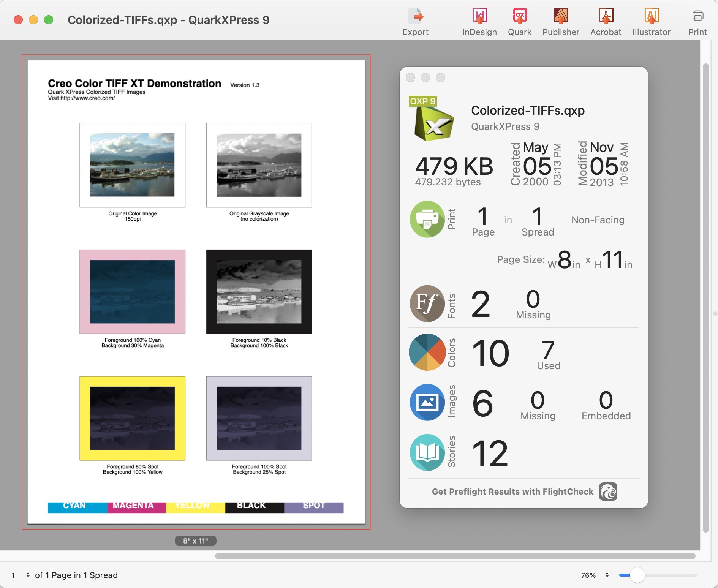Screen dimensions: 718x588
Task: Click the Original Grayscale Image picture
Action: point(259,165)
